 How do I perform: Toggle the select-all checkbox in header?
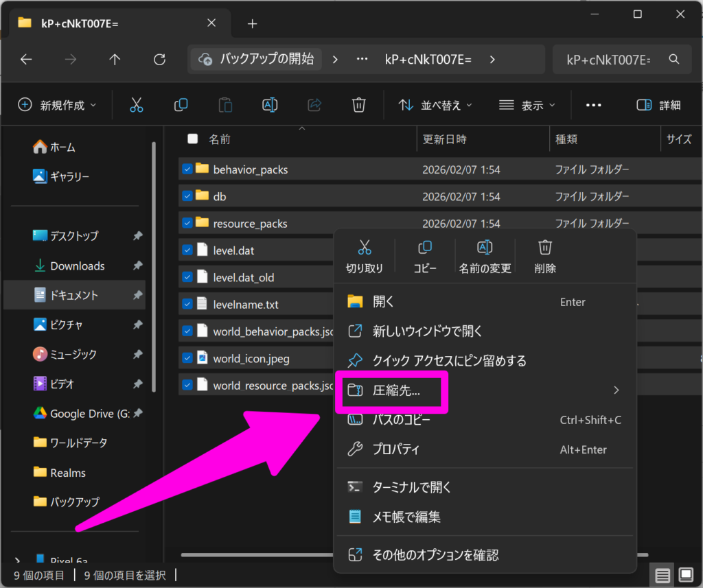193,139
